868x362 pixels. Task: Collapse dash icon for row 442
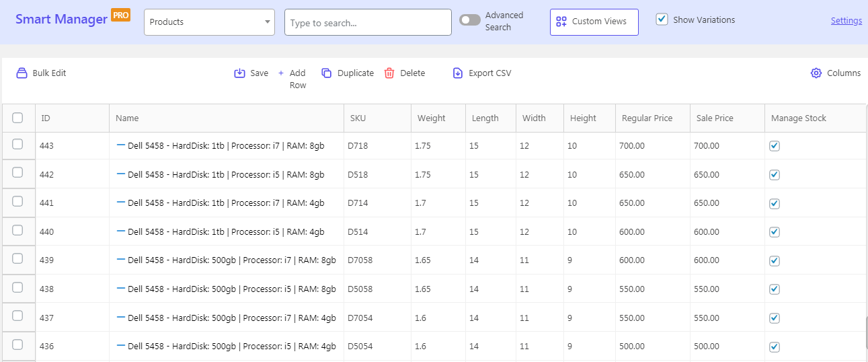pyautogui.click(x=121, y=174)
